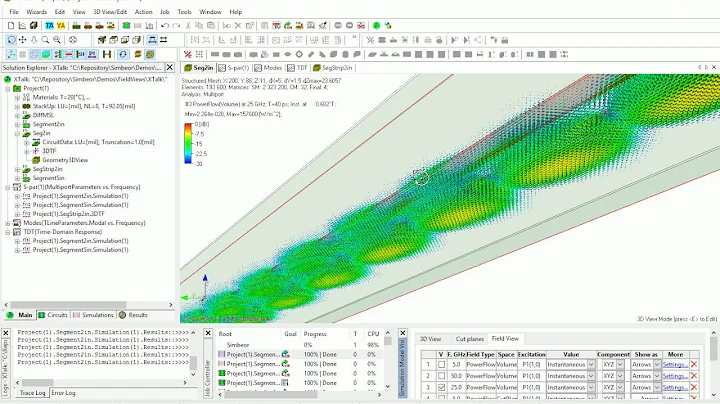Switch to the S-par(1) document tab
The image size is (720, 404).
click(234, 67)
